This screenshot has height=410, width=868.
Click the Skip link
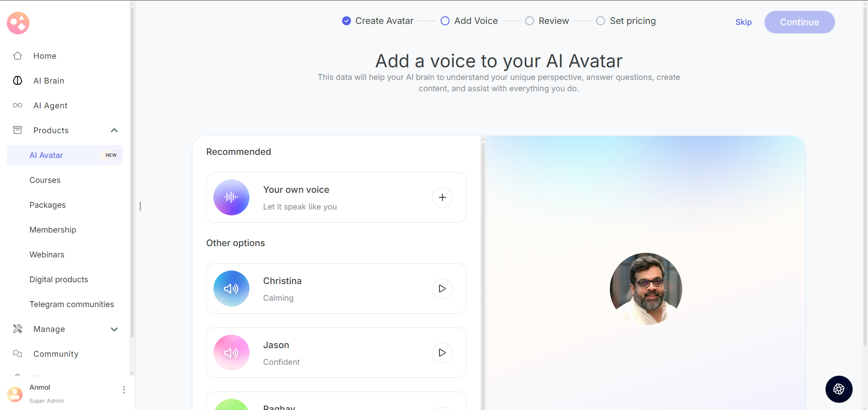tap(743, 22)
